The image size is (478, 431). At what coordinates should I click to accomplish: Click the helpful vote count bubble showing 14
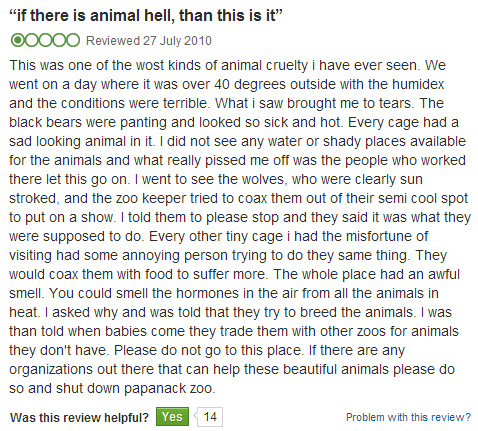tap(210, 417)
